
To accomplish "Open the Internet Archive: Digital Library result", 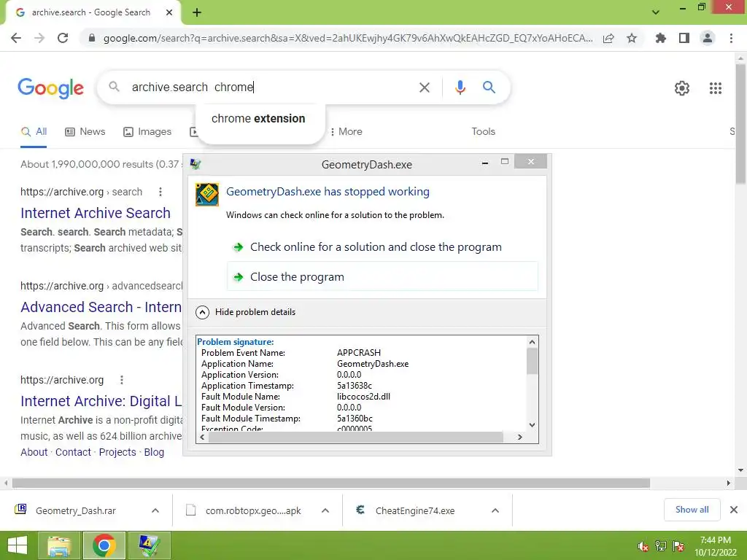I will (x=101, y=401).
